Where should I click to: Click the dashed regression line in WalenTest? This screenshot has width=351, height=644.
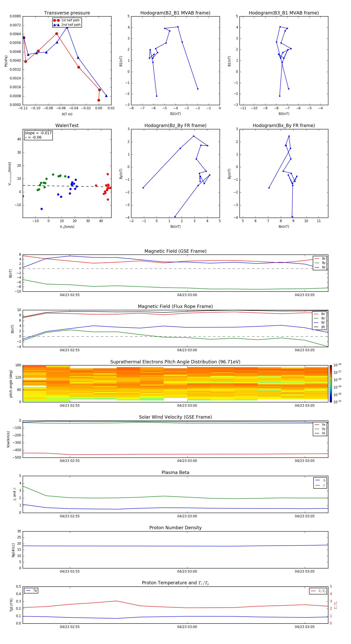[x=67, y=186]
